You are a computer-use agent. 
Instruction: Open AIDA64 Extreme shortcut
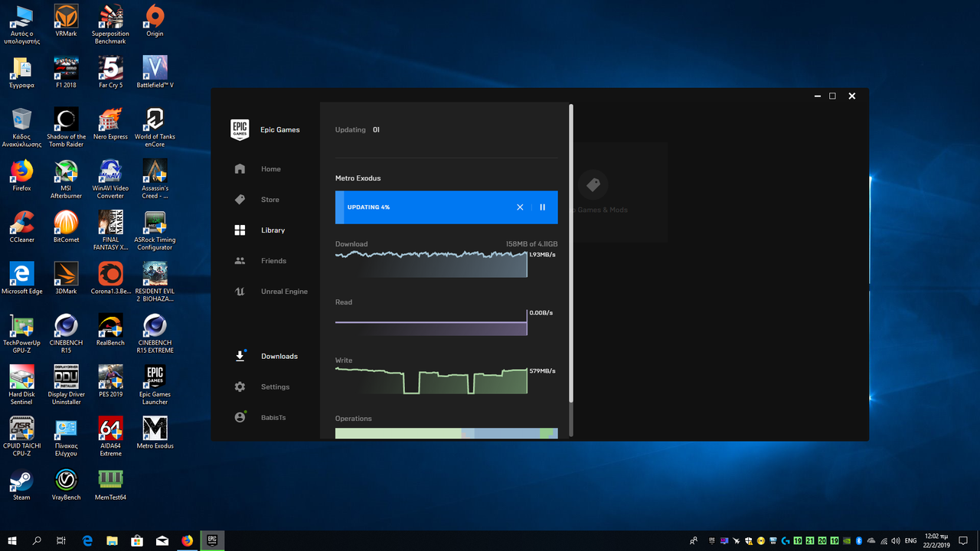tap(110, 436)
